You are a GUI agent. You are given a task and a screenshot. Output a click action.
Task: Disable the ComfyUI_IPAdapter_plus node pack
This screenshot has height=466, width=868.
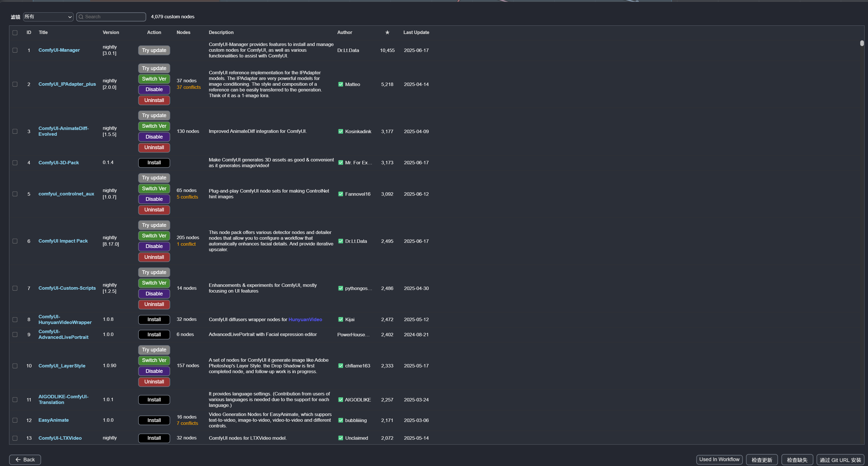click(154, 90)
